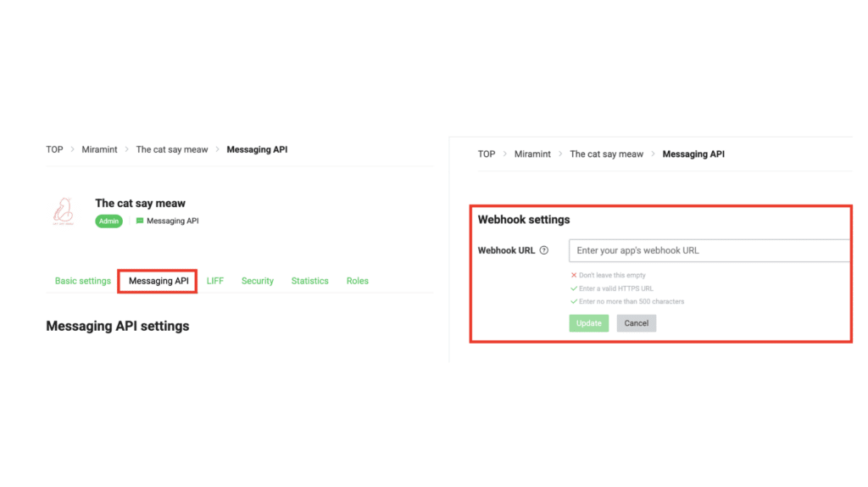
Task: Click the green Admin badge
Action: tap(108, 221)
